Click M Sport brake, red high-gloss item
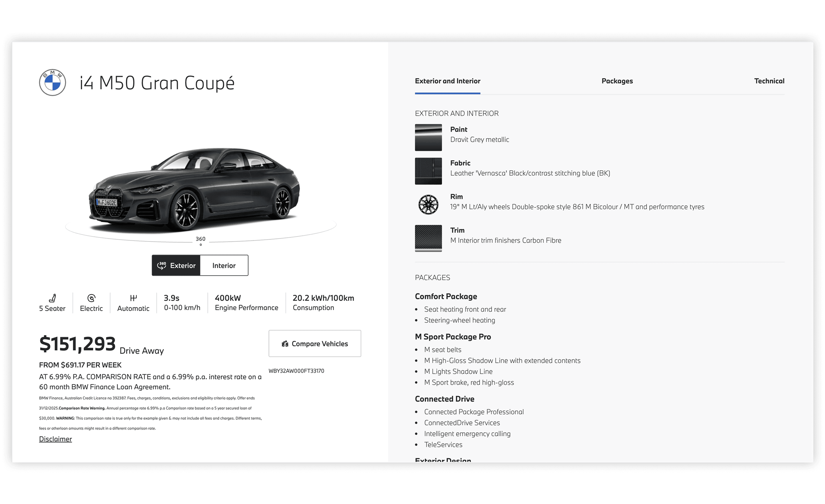The height and width of the screenshot is (504, 825). click(x=469, y=383)
